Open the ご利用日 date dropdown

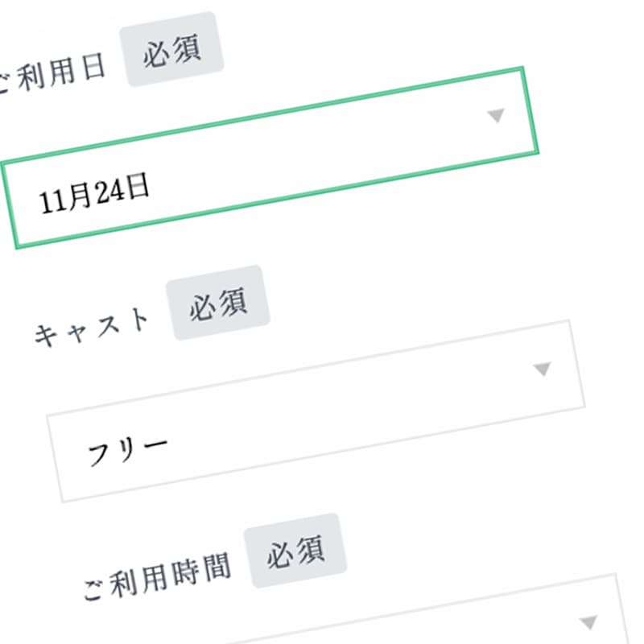(x=274, y=157)
